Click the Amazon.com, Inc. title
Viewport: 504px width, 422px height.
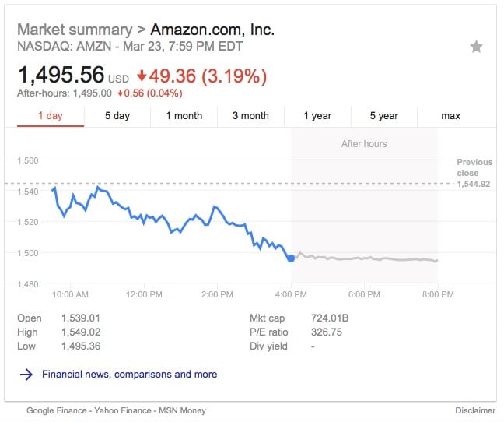click(x=212, y=30)
